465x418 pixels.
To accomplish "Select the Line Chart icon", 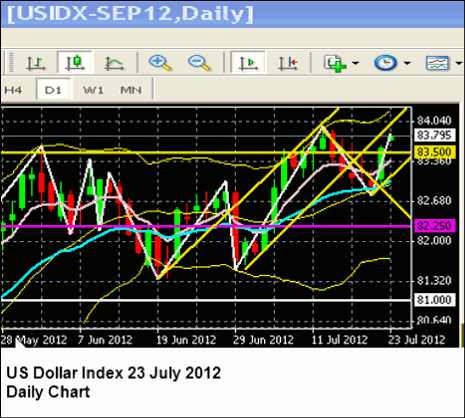I will (114, 63).
